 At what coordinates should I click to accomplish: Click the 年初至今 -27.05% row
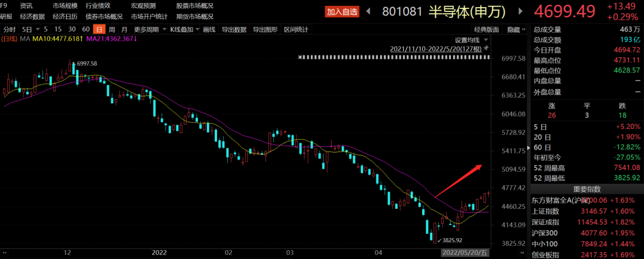coord(587,158)
